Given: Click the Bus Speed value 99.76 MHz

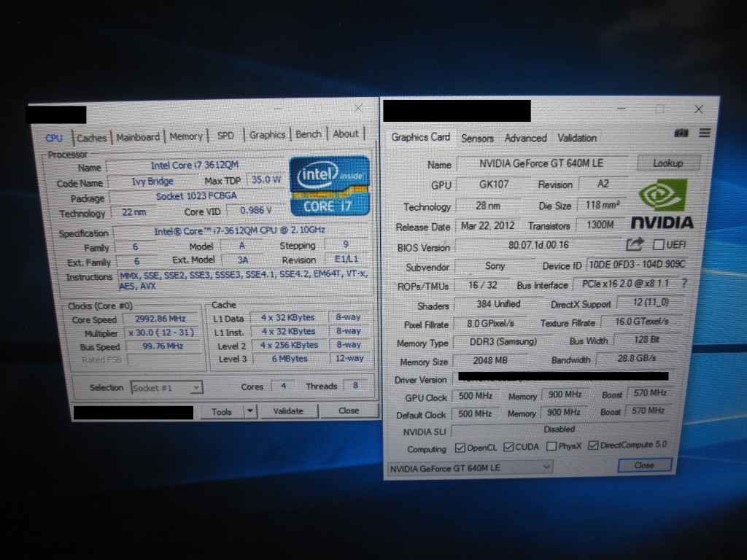Looking at the screenshot, I should (163, 346).
